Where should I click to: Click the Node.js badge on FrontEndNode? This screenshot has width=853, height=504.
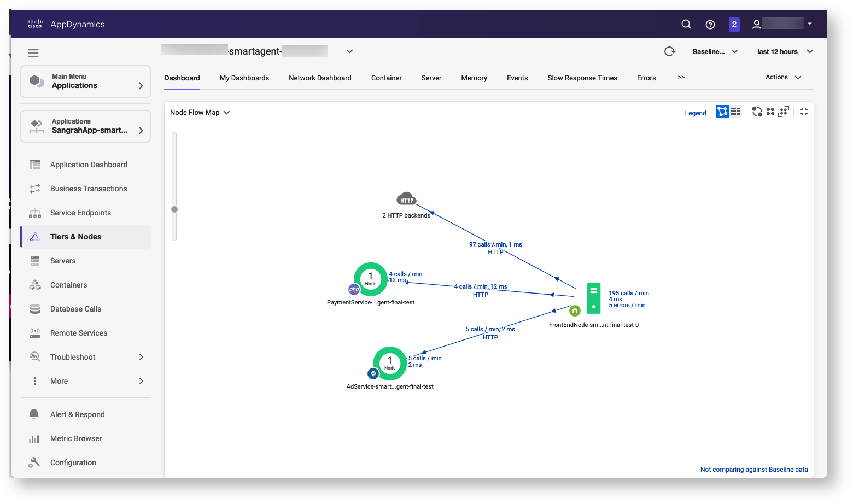click(x=575, y=310)
